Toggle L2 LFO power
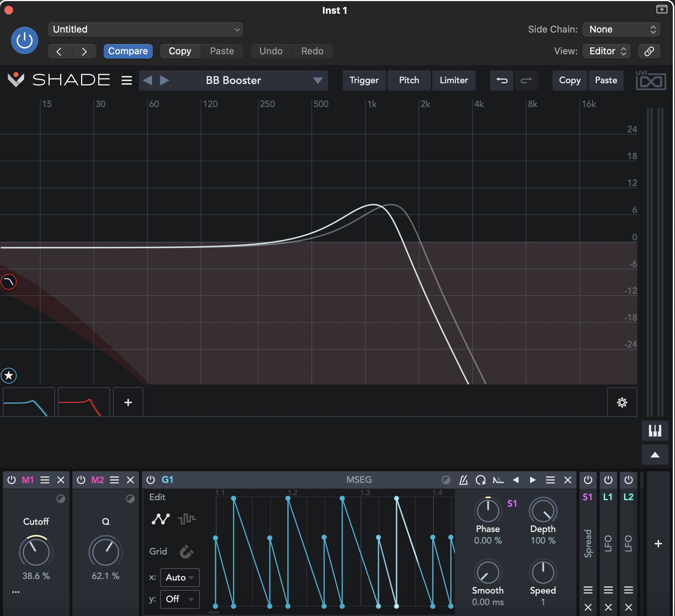Image resolution: width=675 pixels, height=616 pixels. point(629,480)
